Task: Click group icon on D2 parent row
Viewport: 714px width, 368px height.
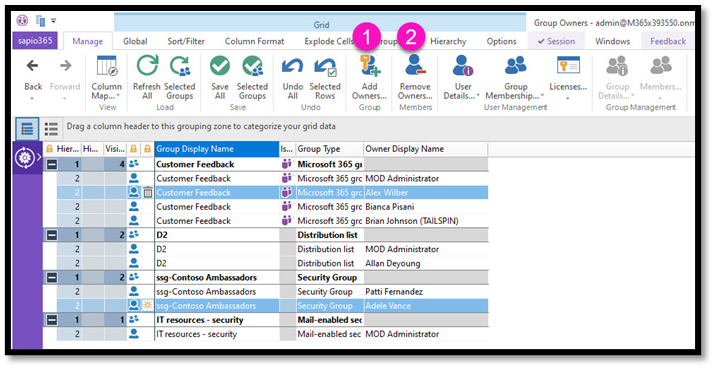Action: click(x=133, y=235)
